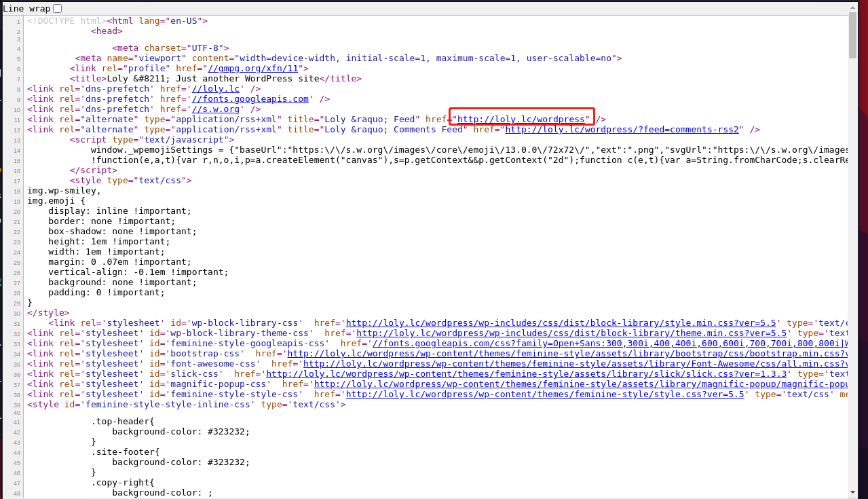Open the ?feed=comments-rss2 Comments Feed link

pos(622,130)
